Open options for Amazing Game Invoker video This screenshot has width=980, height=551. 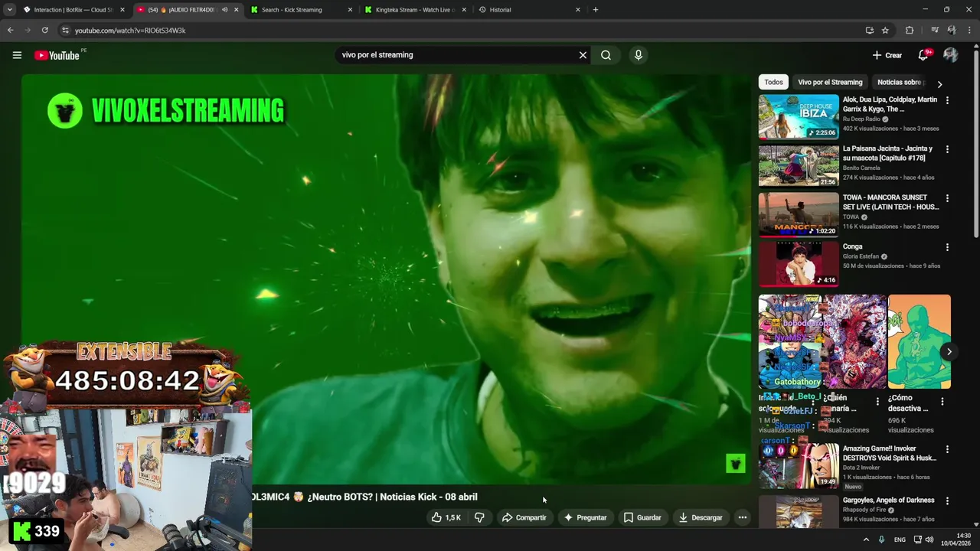point(947,449)
